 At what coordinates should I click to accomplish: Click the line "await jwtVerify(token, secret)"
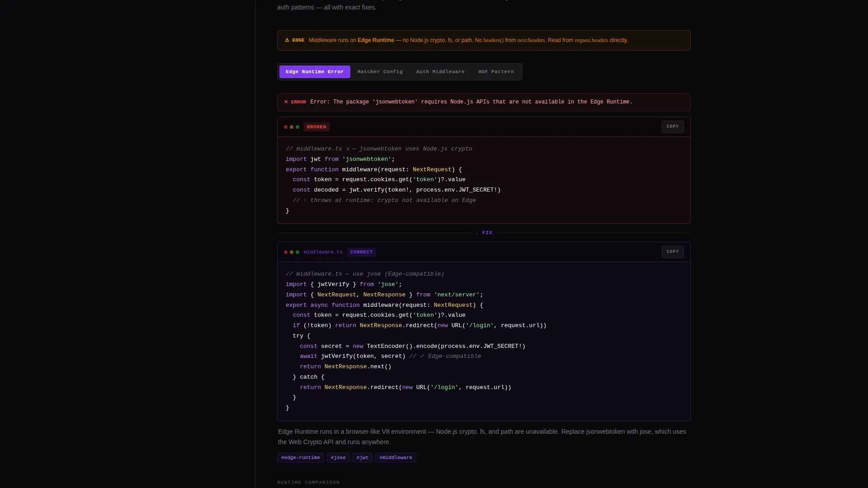point(353,356)
